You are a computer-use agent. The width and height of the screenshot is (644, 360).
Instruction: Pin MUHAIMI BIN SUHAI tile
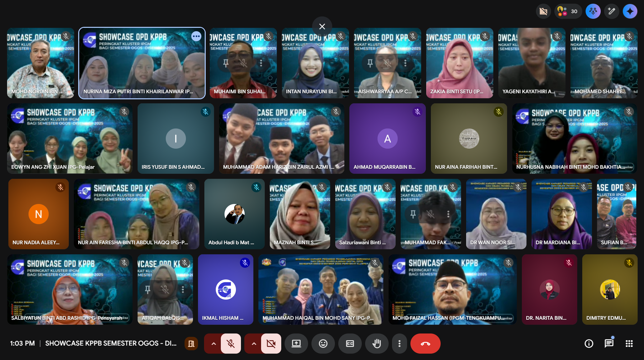226,63
